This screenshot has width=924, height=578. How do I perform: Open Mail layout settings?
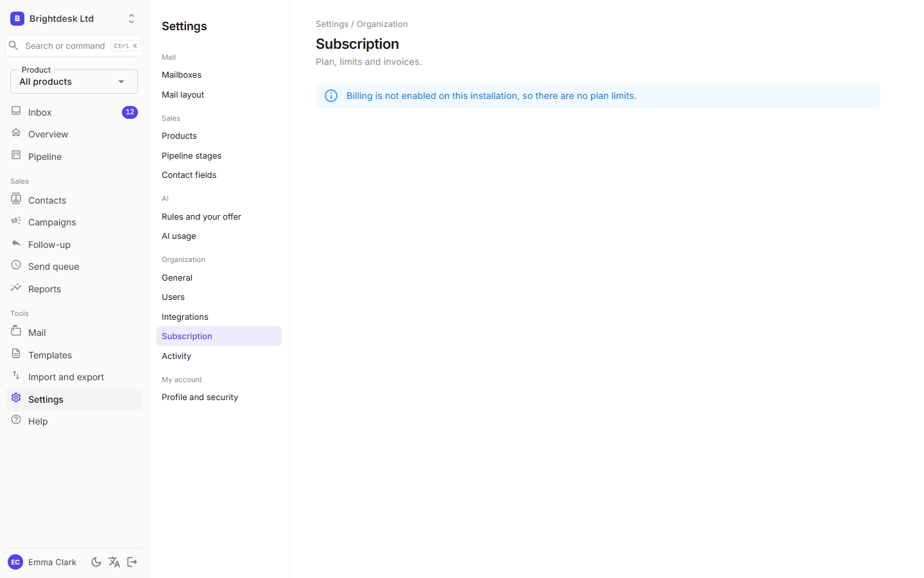pyautogui.click(x=219, y=94)
